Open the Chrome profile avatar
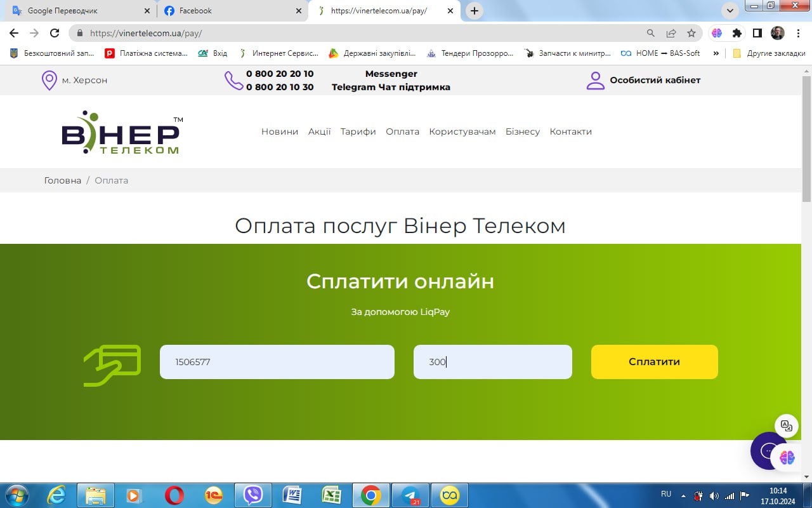 pyautogui.click(x=777, y=33)
